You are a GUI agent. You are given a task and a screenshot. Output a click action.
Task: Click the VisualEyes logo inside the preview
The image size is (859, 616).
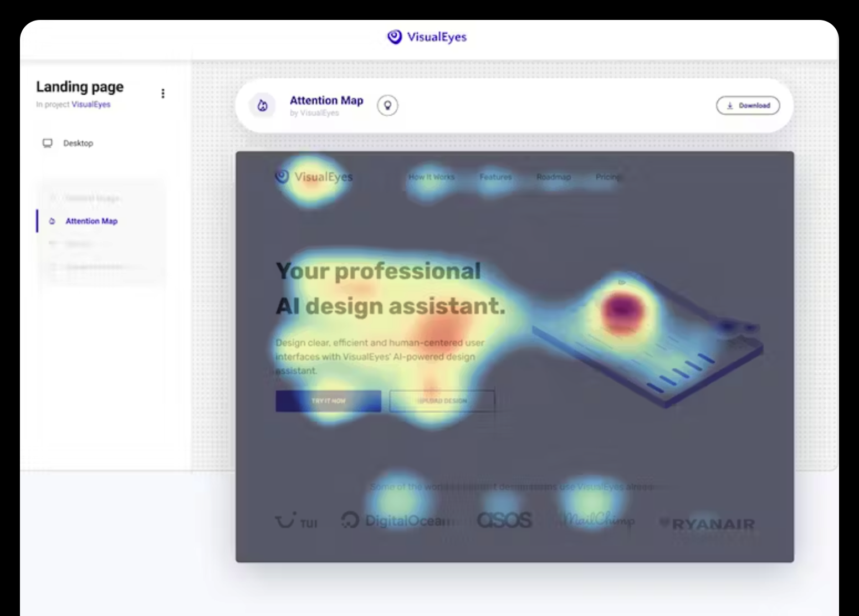point(314,177)
